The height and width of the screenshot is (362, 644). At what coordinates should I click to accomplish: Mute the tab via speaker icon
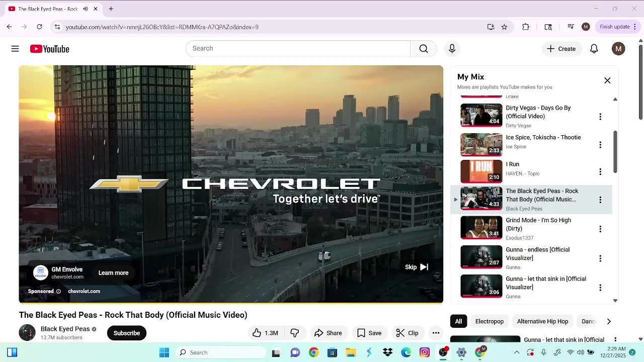click(85, 9)
